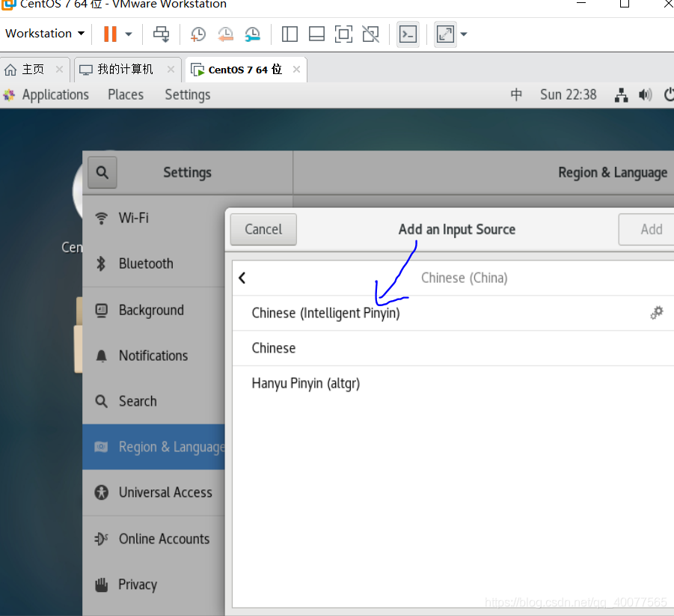
Task: Click the power icon in the top bar
Action: point(669,94)
